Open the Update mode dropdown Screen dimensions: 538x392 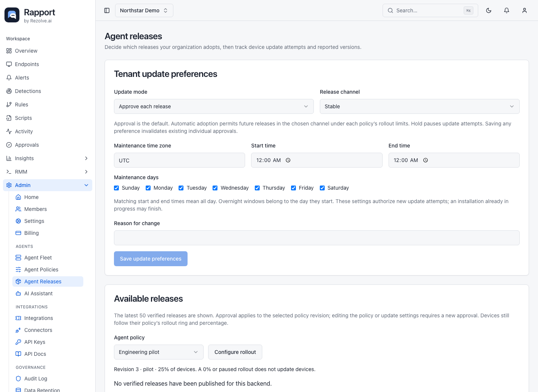(x=214, y=106)
